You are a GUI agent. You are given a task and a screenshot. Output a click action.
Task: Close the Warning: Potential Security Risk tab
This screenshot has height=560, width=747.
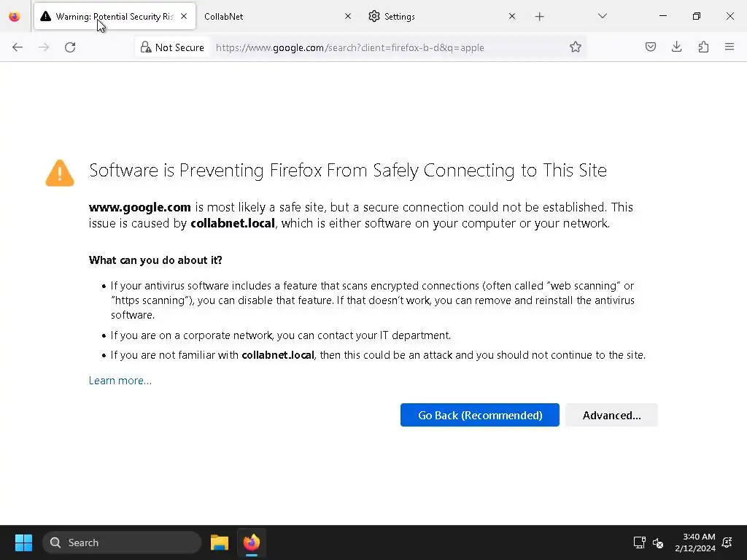click(x=184, y=16)
